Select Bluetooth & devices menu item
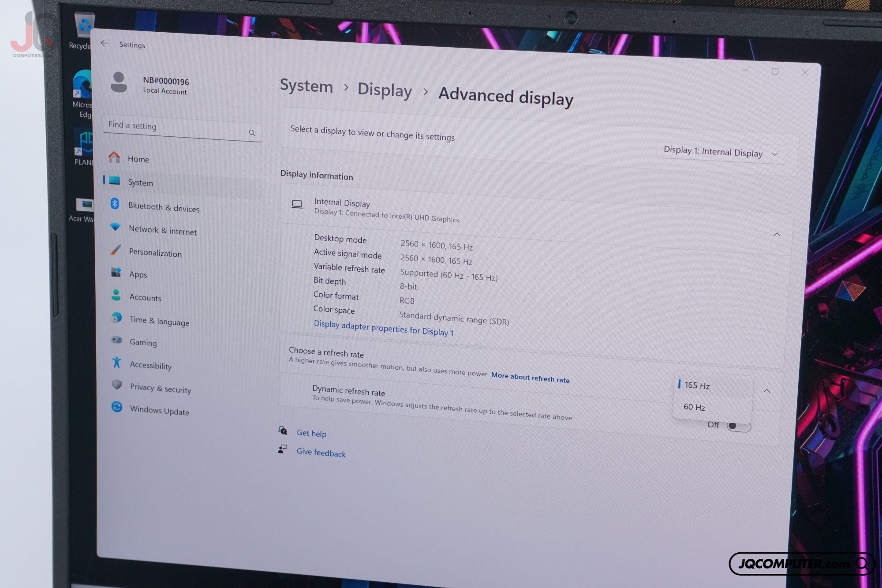Viewport: 882px width, 588px height. 164,207
